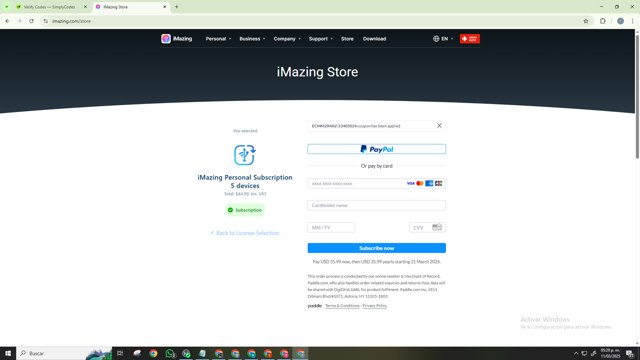Open the Chrome three-dot menu
This screenshot has height=360, width=640.
pyautogui.click(x=632, y=21)
